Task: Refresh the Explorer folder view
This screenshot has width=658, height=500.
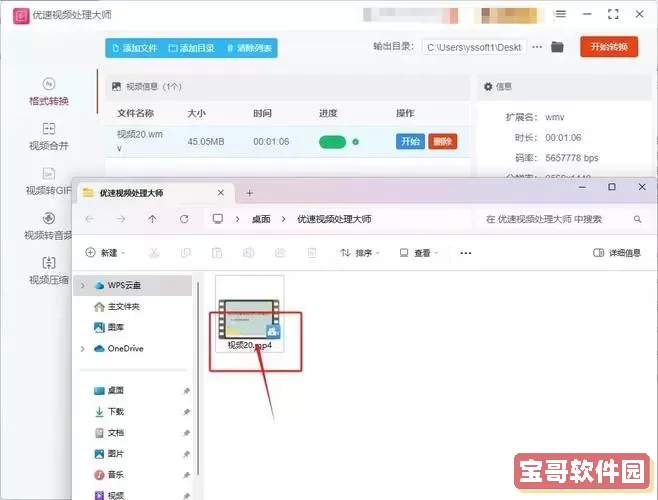Action: [184, 219]
